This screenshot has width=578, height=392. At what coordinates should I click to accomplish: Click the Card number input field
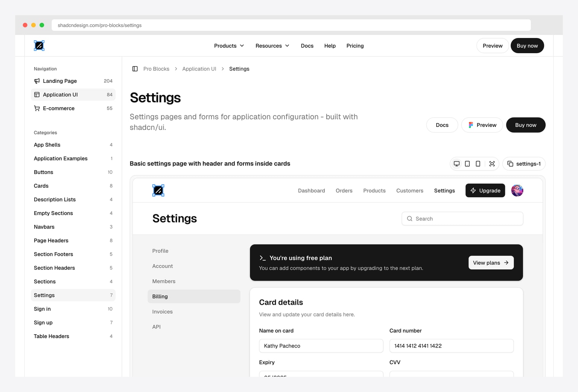coord(451,346)
